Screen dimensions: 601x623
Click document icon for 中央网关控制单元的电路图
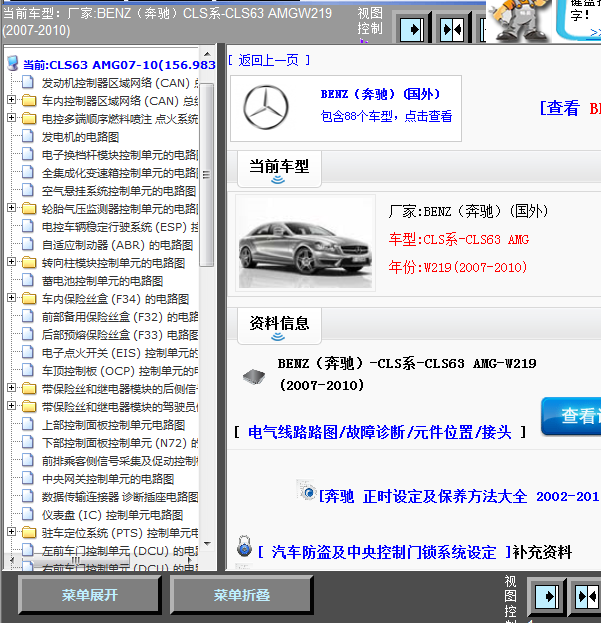[28, 478]
